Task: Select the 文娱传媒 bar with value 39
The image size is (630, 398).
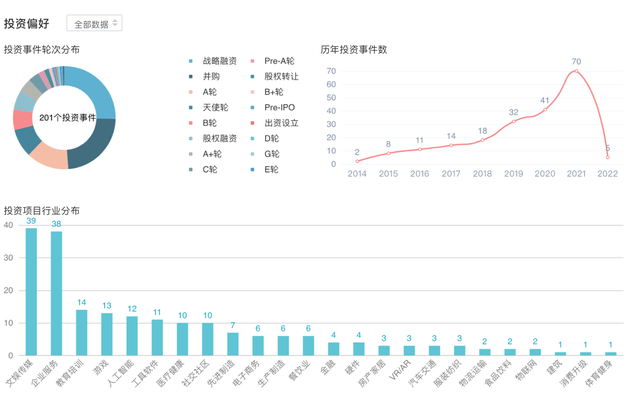Action: click(x=31, y=292)
